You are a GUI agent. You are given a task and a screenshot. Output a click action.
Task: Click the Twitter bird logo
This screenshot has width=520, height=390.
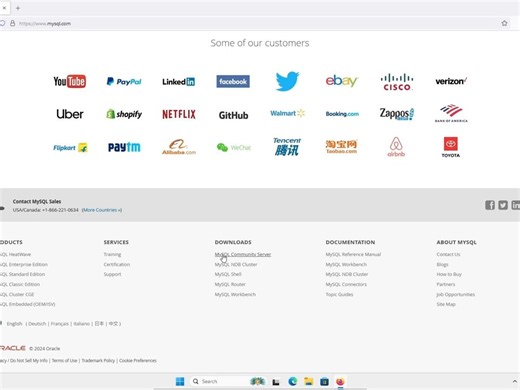point(287,81)
